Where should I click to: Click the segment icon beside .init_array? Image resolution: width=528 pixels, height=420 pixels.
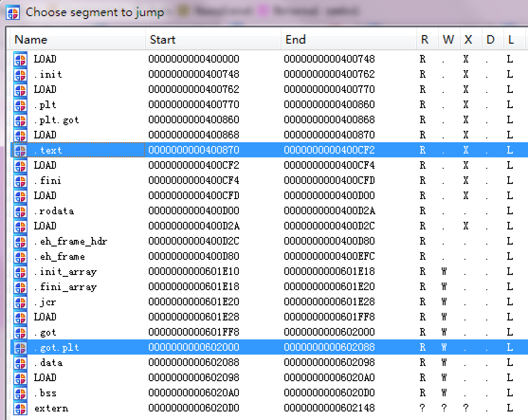(x=20, y=272)
